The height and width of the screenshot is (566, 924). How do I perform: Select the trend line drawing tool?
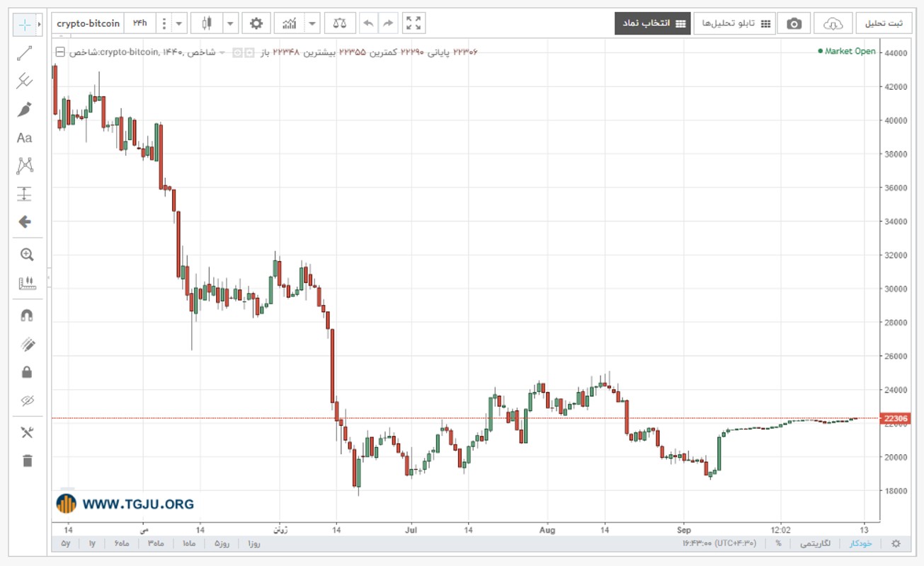(25, 53)
